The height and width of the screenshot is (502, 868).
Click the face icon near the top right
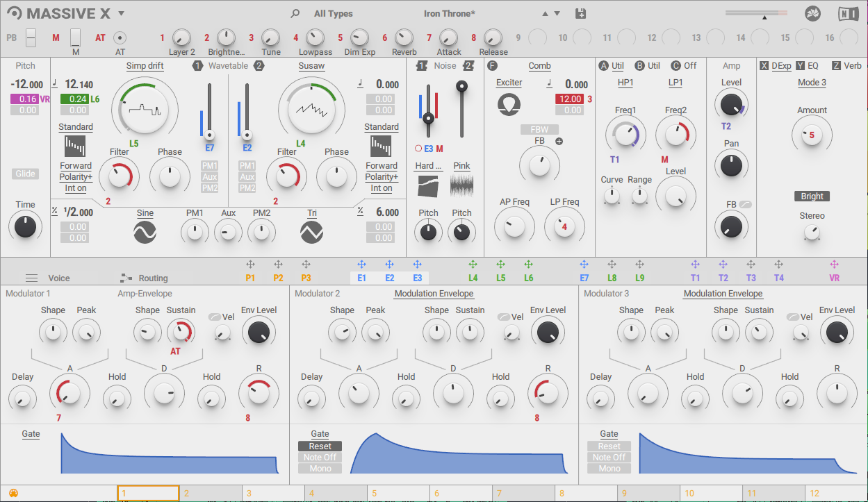tap(812, 13)
